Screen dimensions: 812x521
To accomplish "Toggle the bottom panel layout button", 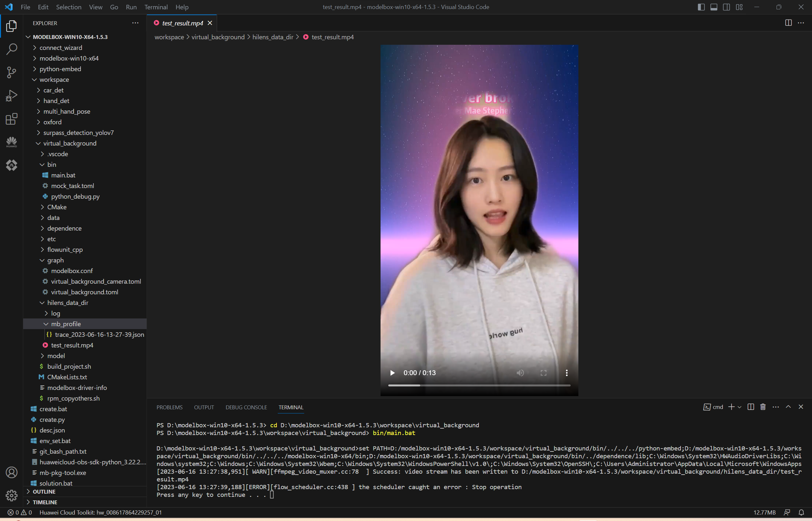I will pyautogui.click(x=713, y=7).
